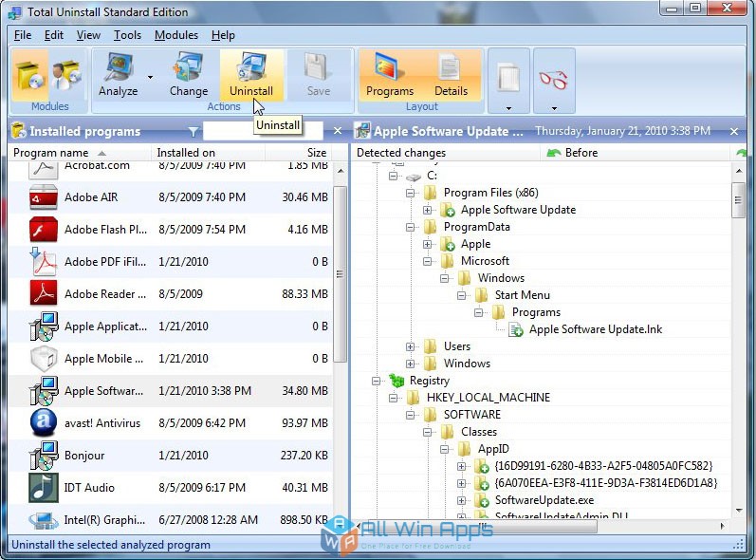Select the AppID registry key
The width and height of the screenshot is (756, 560).
(x=493, y=449)
